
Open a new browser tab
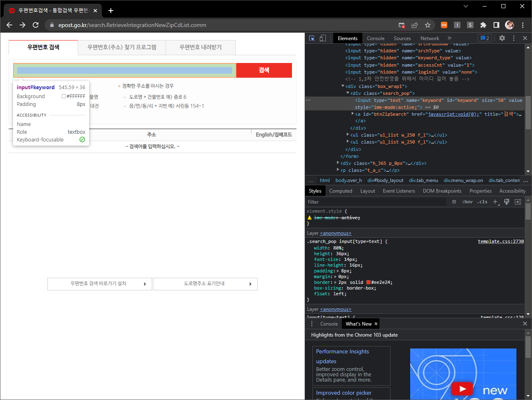tap(111, 11)
